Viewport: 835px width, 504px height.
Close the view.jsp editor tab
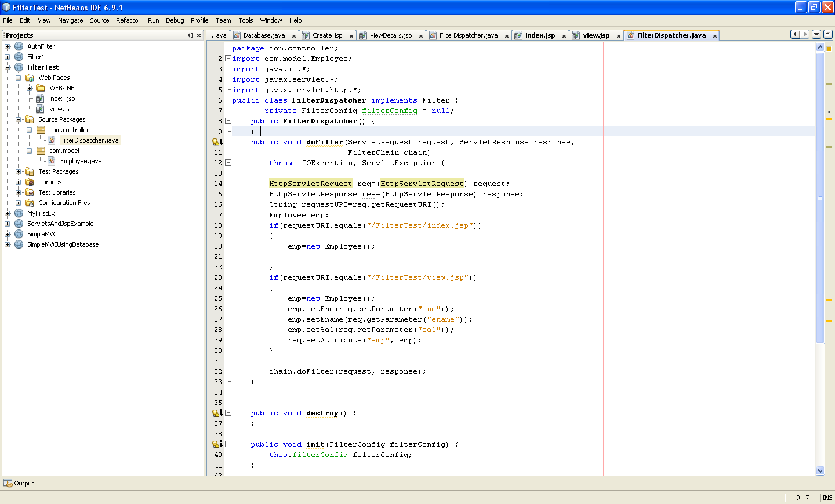[619, 36]
